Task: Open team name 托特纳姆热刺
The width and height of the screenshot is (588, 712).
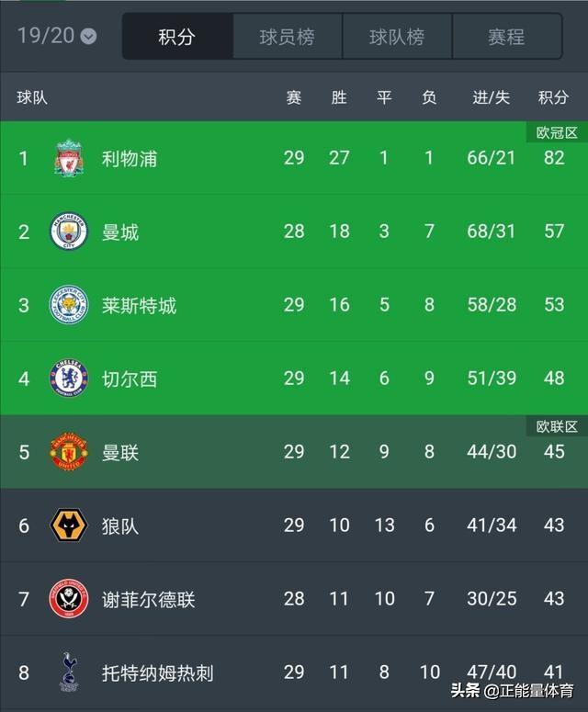Action: pyautogui.click(x=157, y=672)
